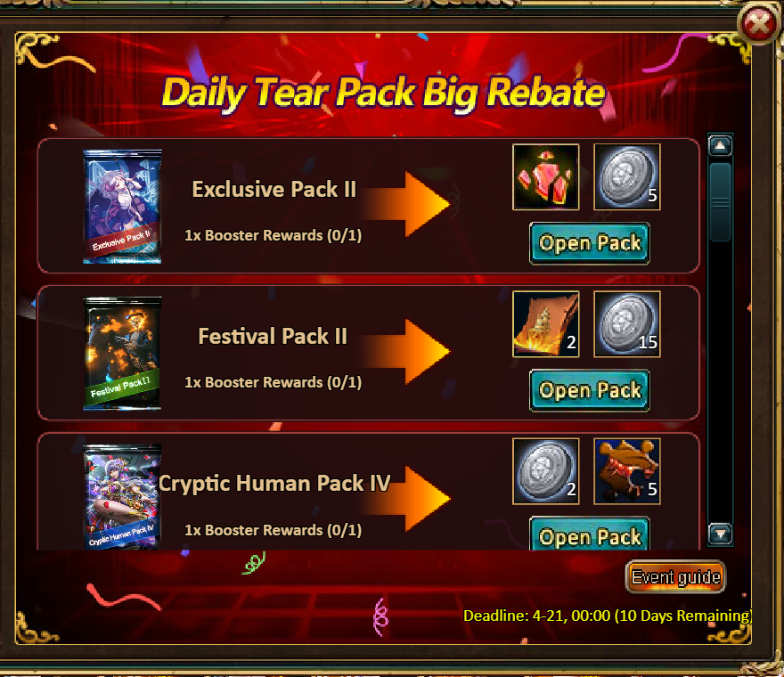
Task: Close the Daily Tear Pack dialog
Action: [x=759, y=23]
